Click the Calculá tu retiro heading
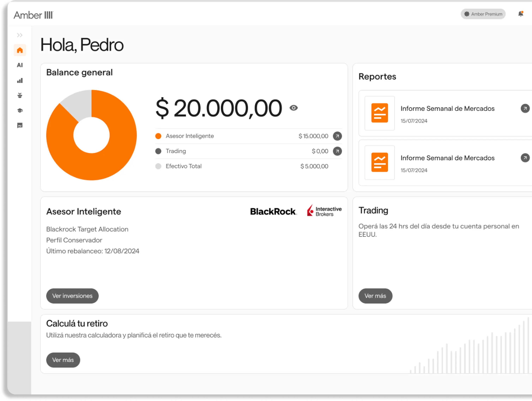Viewport: 532px width, 401px height. tap(77, 324)
